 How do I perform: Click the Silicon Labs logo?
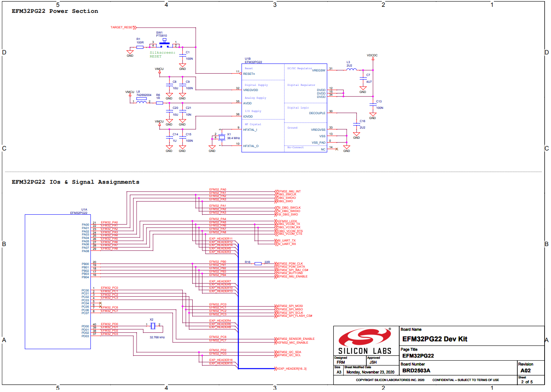click(364, 341)
